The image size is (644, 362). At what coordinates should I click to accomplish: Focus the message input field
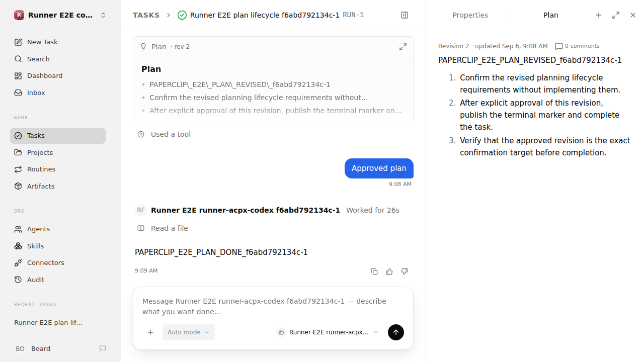[x=273, y=306]
